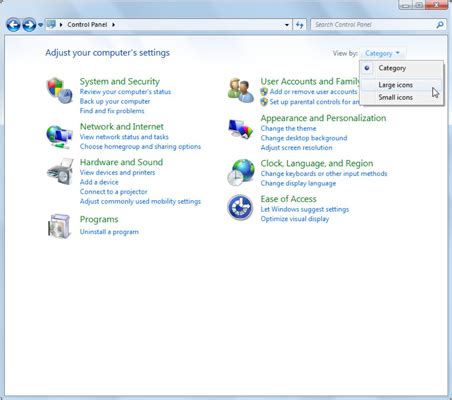Screen dimensions: 452x400
Task: Open Network and Internet heading
Action: pyautogui.click(x=122, y=127)
